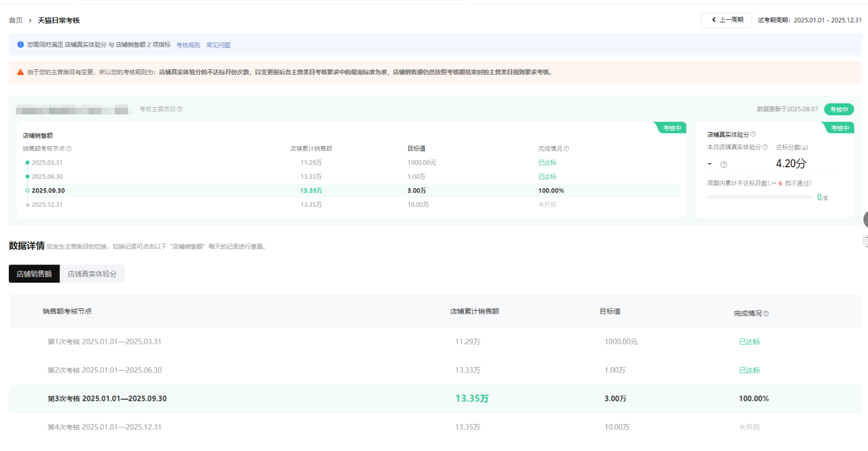Switch to 店铺销售额 tab
868x451 pixels.
[x=34, y=274]
